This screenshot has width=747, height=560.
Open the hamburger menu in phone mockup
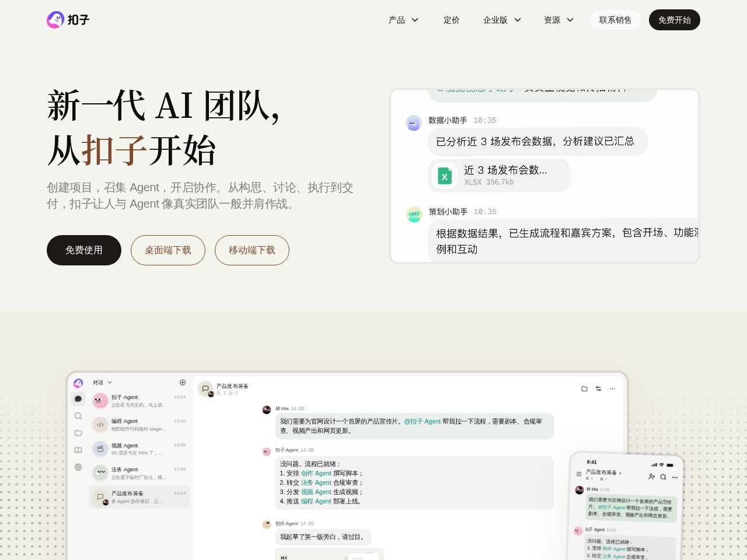tap(579, 474)
